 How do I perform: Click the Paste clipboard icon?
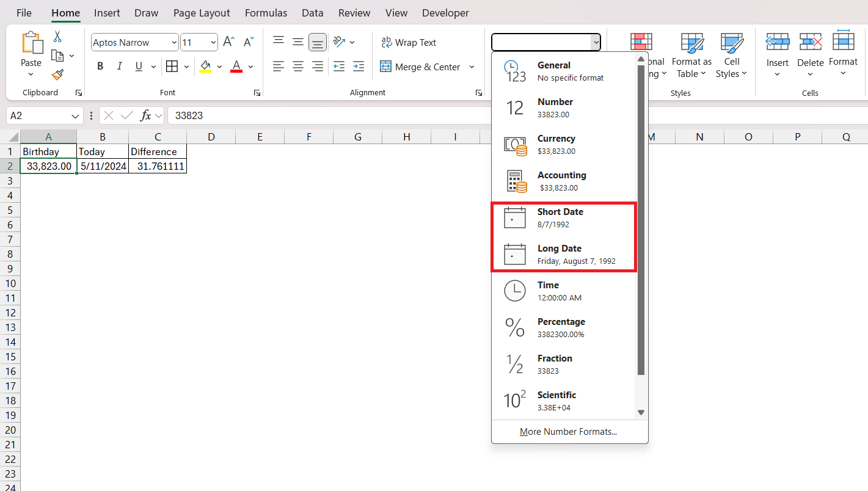pos(32,43)
